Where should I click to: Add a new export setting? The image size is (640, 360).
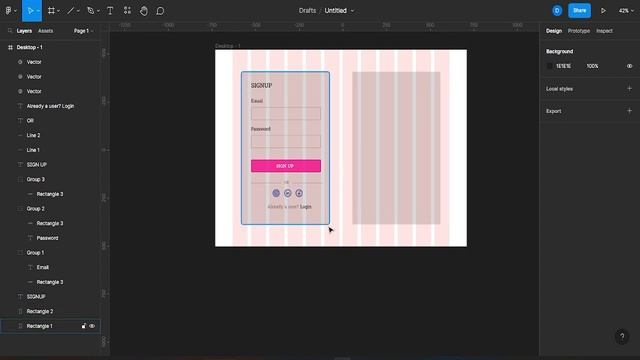629,111
